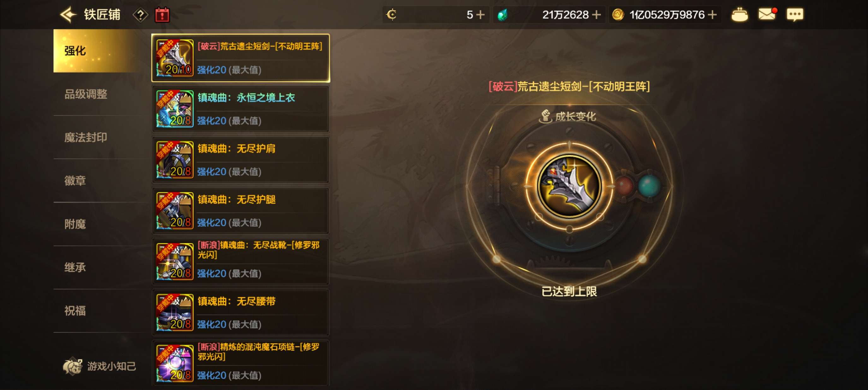
Task: Open the red calendar event icon
Action: 162,15
